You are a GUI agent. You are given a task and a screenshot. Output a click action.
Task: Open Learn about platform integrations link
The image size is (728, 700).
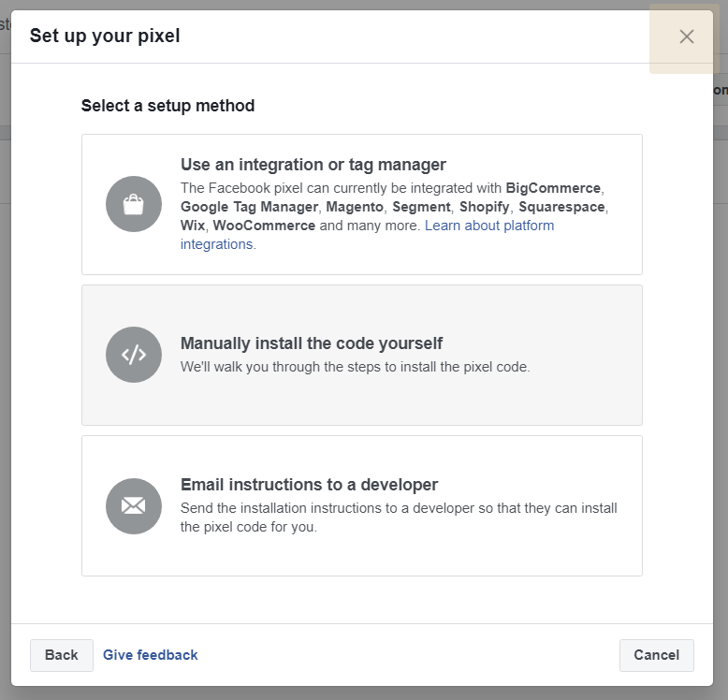pos(488,226)
